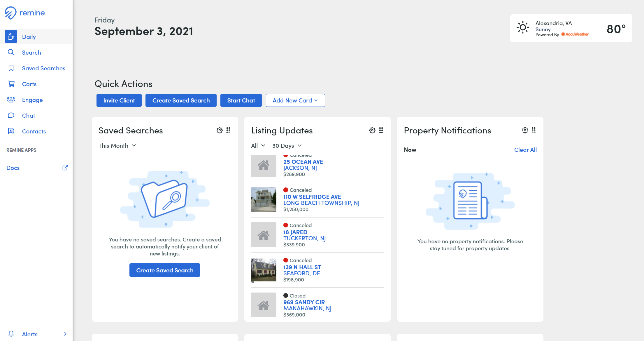Click the Saved Searches bookmark icon
This screenshot has width=644, height=341.
(11, 68)
